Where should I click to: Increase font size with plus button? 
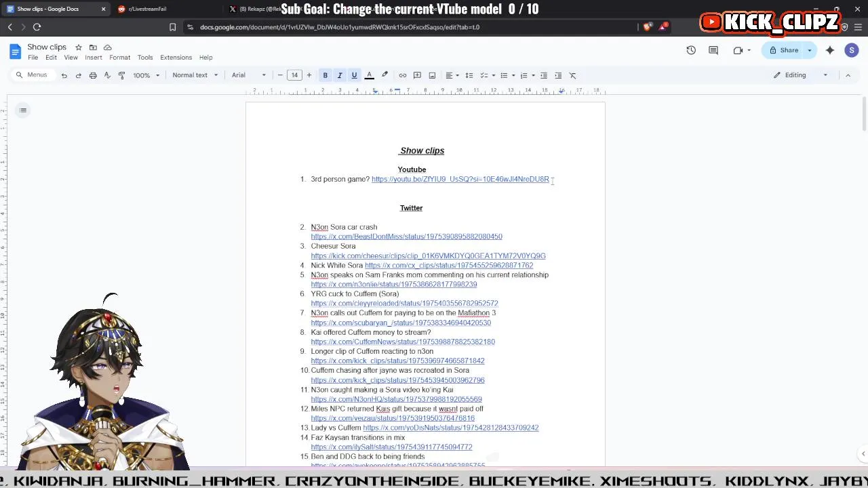309,75
